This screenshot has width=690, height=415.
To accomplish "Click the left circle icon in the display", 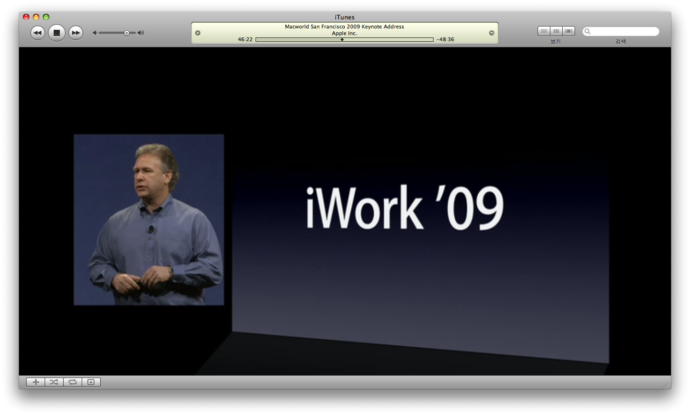I will [198, 33].
